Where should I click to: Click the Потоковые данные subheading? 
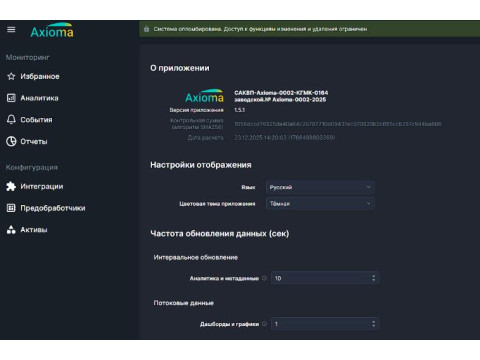[184, 303]
